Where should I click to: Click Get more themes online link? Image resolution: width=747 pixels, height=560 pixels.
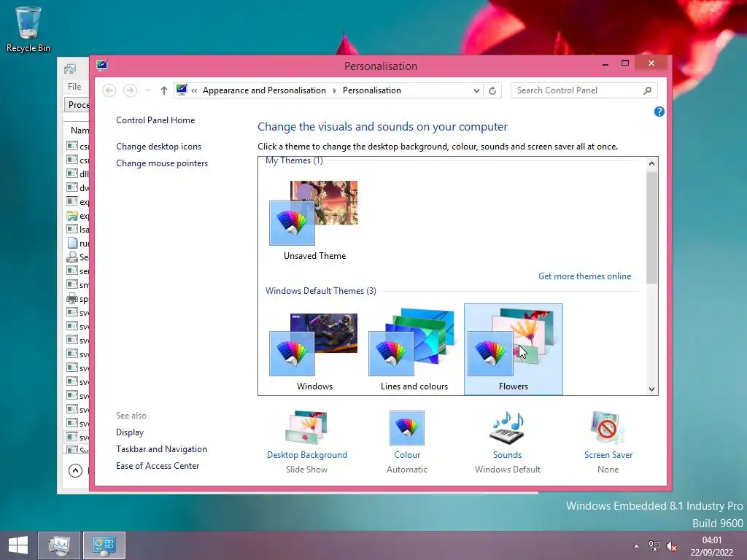(x=584, y=276)
